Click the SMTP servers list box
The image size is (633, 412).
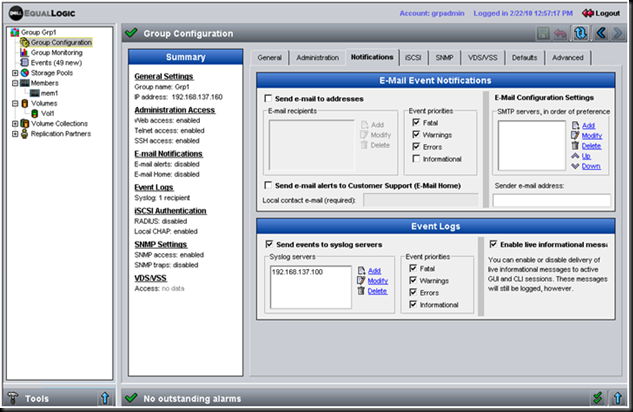click(x=531, y=146)
